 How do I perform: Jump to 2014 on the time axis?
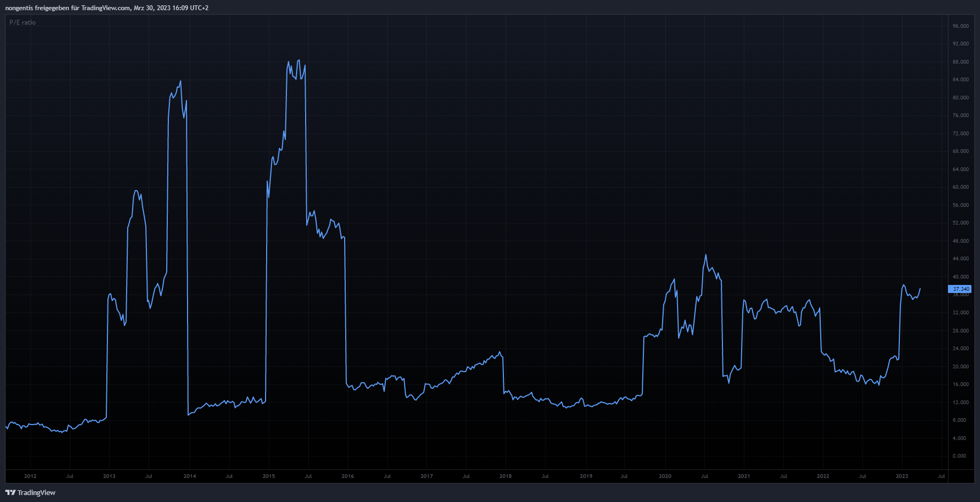(x=190, y=476)
